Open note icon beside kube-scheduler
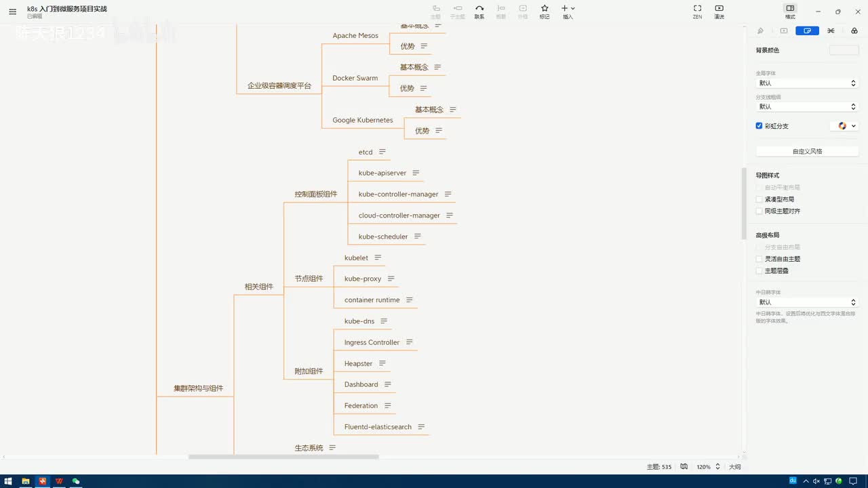This screenshot has width=868, height=488. click(418, 236)
